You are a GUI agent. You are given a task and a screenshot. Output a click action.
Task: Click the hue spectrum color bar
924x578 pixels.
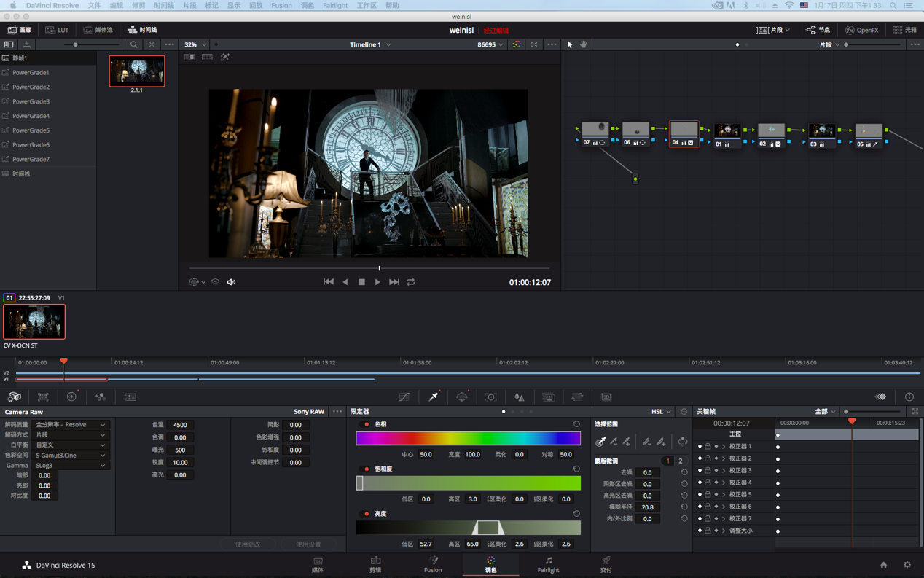[468, 438]
